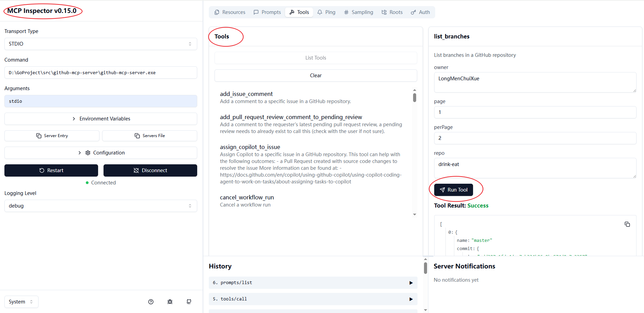Expand Environment Variables section

[x=101, y=119]
